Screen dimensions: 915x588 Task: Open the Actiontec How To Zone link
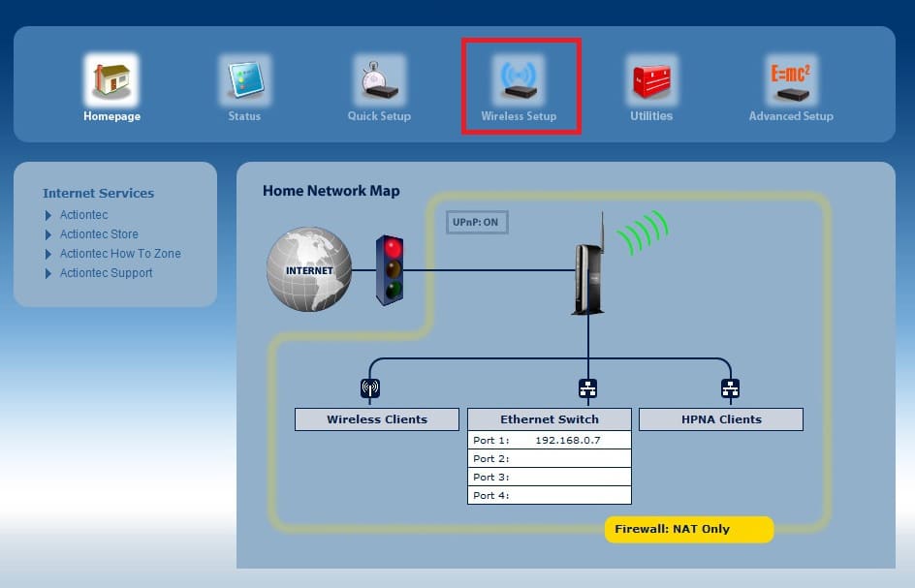coord(120,254)
